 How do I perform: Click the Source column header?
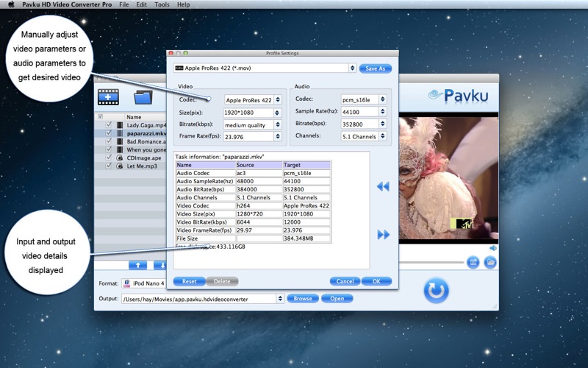point(259,165)
